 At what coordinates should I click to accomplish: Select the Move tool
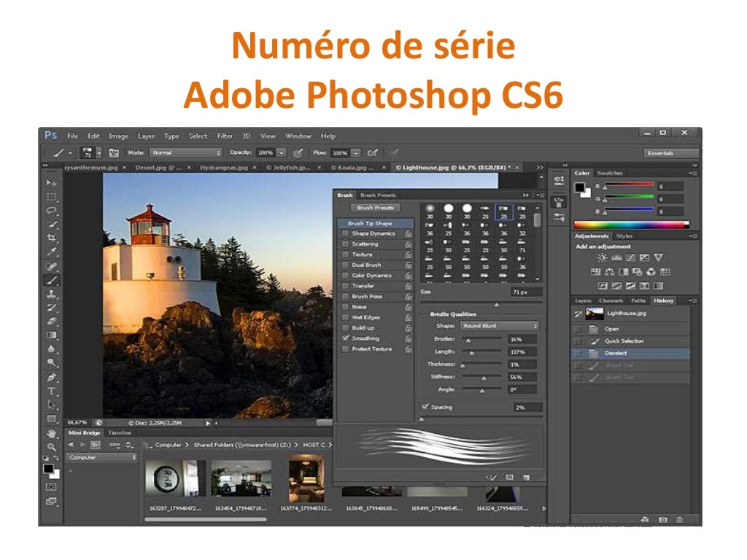tap(52, 183)
